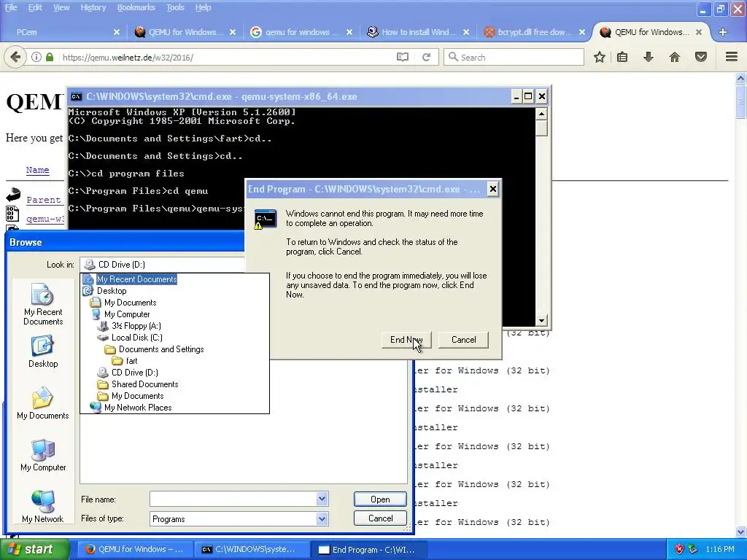This screenshot has width=747, height=560.
Task: Click green padlock security icon
Action: tap(50, 57)
